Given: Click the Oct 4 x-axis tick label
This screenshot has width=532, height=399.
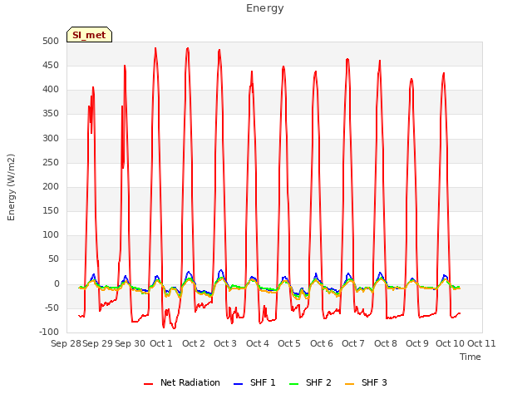Looking at the screenshot, I should [258, 343].
